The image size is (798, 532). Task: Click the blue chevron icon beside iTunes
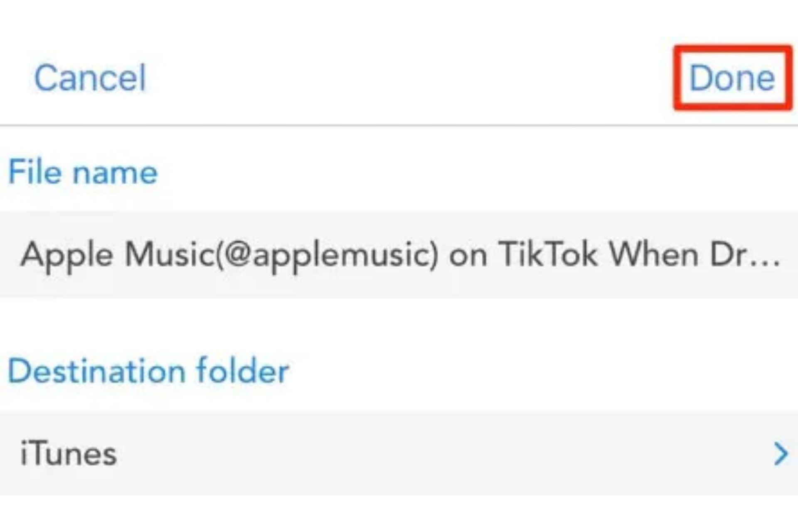click(781, 453)
